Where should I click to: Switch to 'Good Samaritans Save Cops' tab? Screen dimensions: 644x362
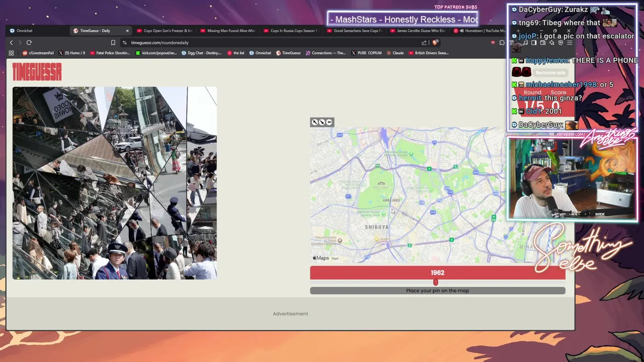[x=354, y=31]
